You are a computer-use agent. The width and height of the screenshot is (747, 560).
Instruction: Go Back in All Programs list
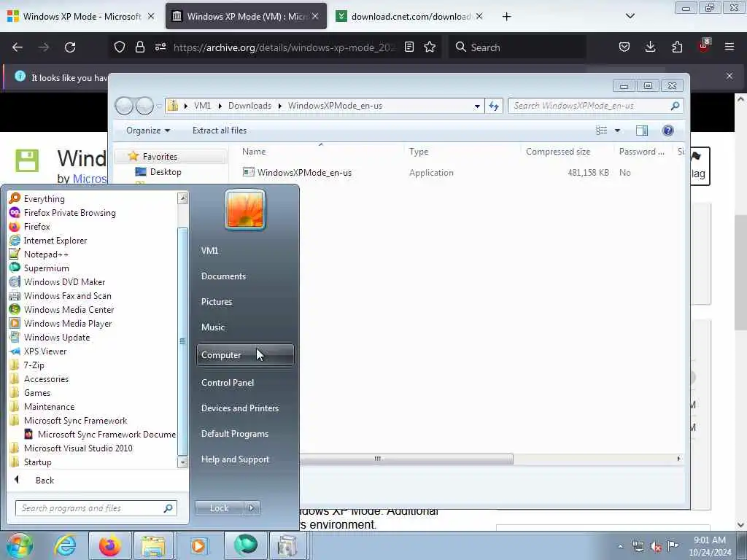tap(44, 480)
